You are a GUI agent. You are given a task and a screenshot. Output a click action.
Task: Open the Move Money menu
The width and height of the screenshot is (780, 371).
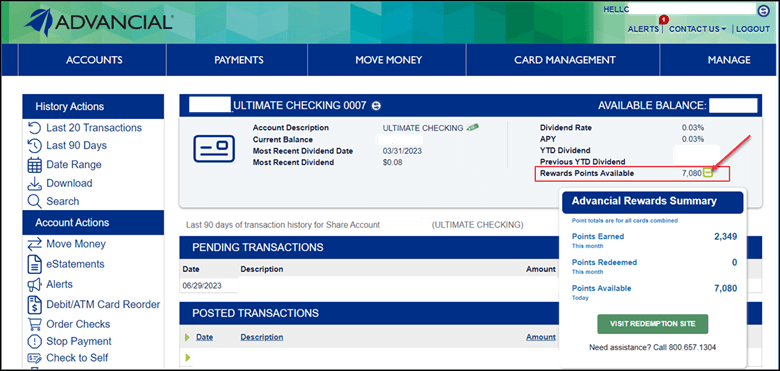click(x=389, y=60)
